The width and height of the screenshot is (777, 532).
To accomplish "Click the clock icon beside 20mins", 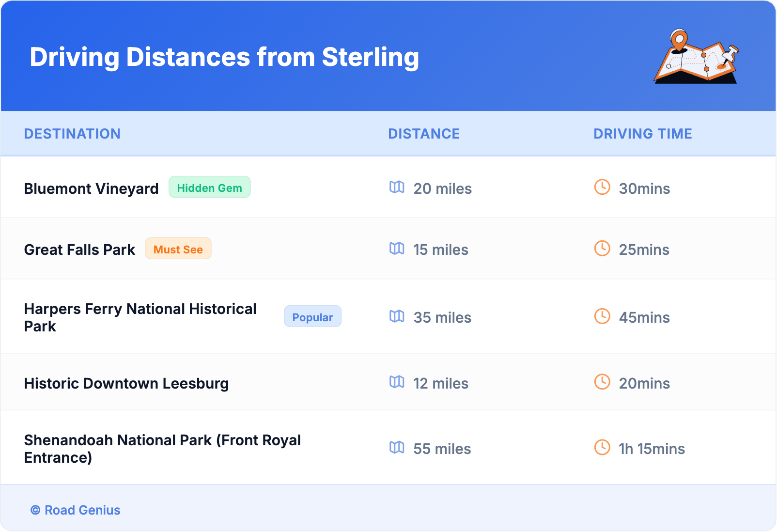I will click(602, 382).
